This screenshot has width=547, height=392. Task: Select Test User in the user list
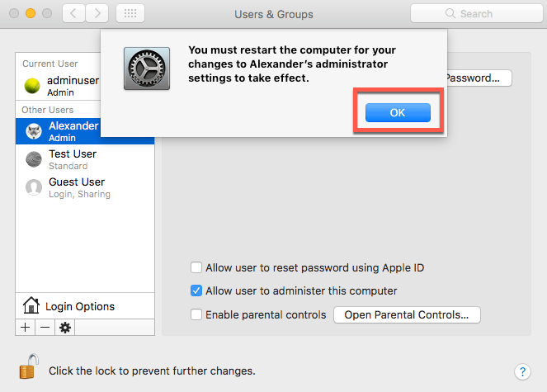73,159
